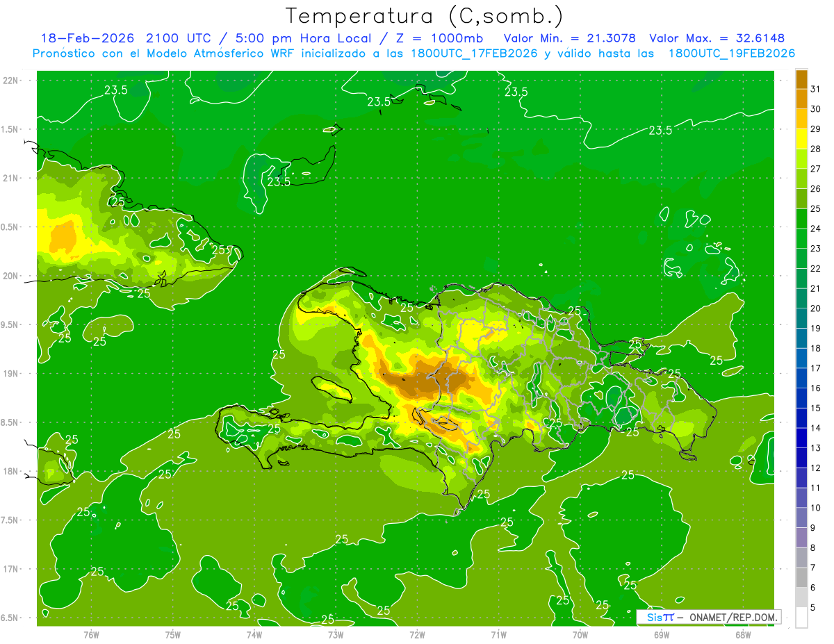Click the "20N" latitude axis label
This screenshot has width=834, height=644.
(x=11, y=276)
